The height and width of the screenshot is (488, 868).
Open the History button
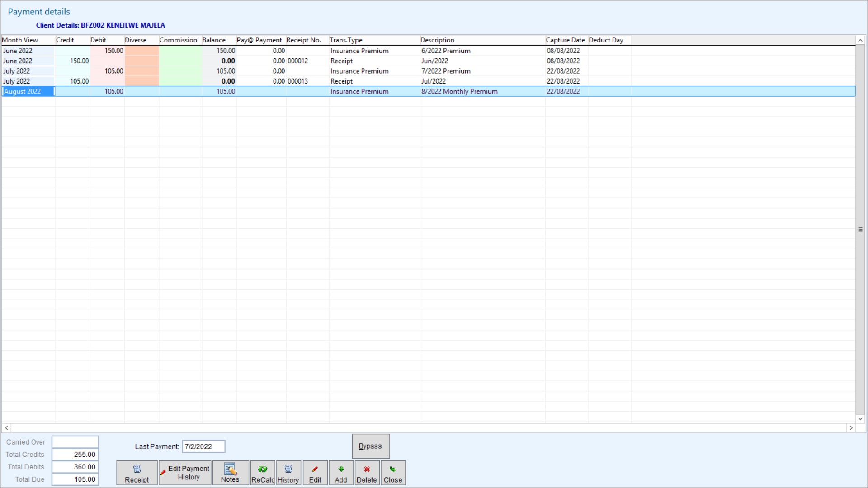pos(288,473)
